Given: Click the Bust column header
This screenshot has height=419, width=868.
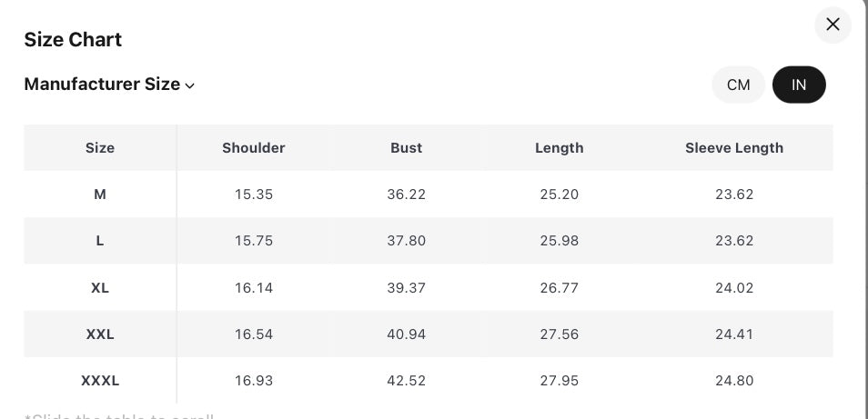Looking at the screenshot, I should click(x=406, y=147).
